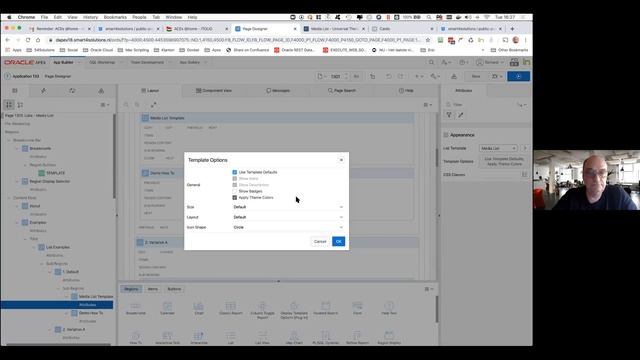Open the user account menu
The image size is (640, 360).
click(x=489, y=62)
